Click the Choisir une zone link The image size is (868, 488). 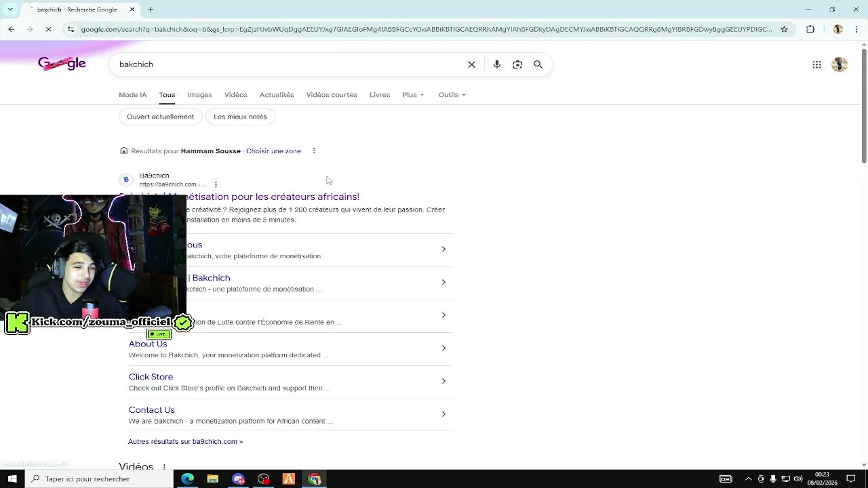click(273, 151)
